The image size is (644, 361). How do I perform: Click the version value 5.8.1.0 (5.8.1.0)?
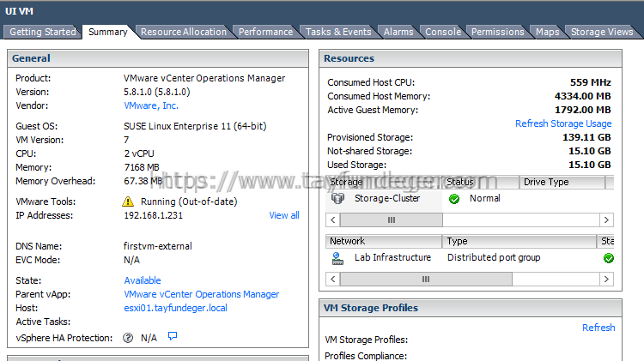pyautogui.click(x=157, y=92)
